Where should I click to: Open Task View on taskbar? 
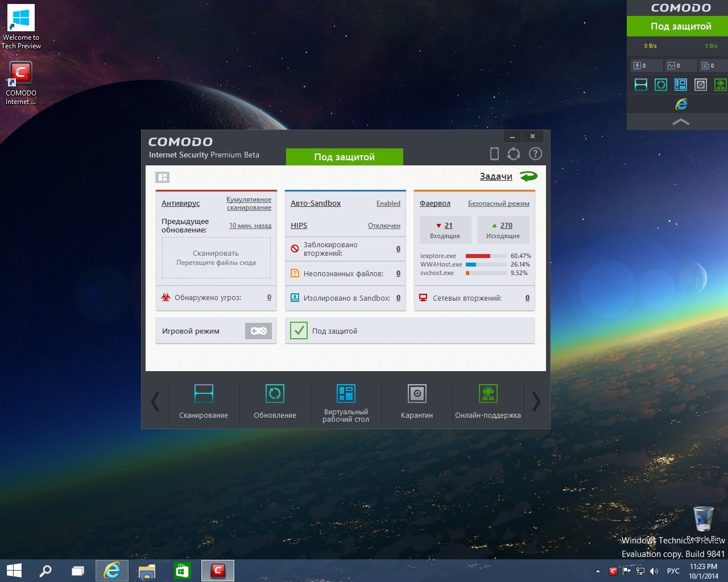tap(78, 571)
